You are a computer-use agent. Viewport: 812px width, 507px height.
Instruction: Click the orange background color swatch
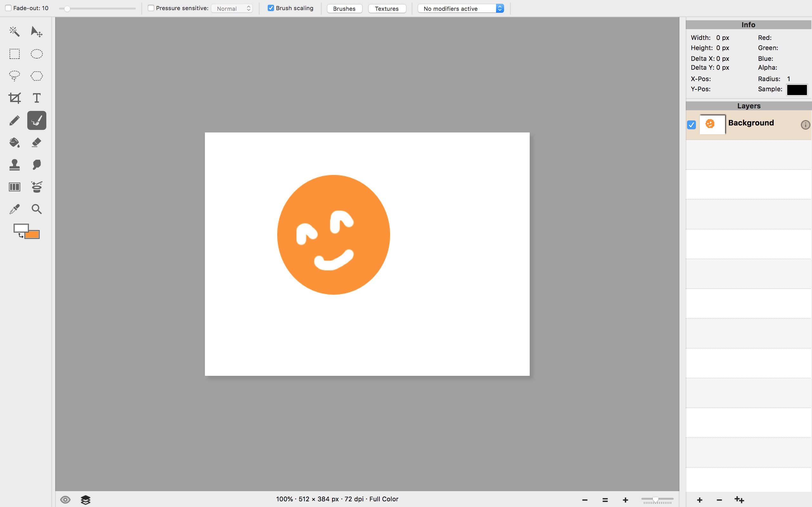click(x=35, y=235)
